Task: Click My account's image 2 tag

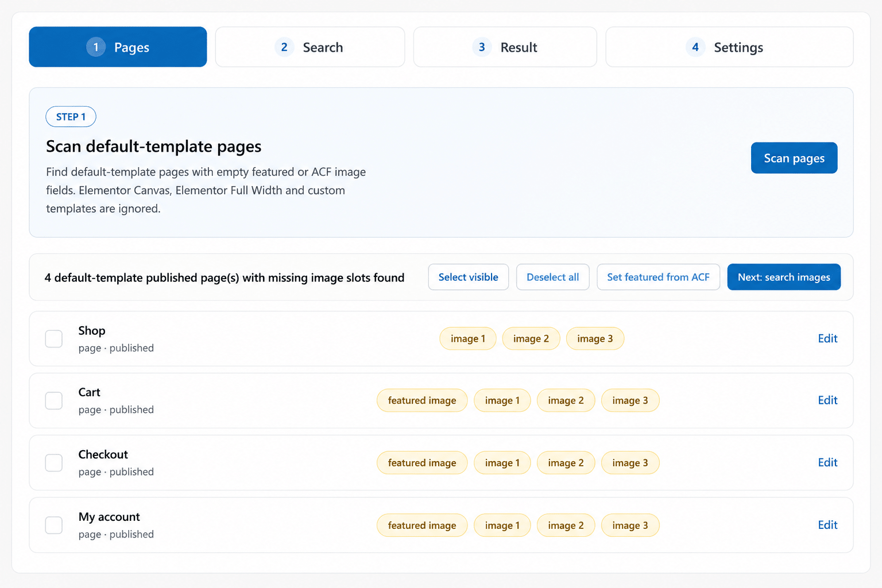Action: (x=566, y=525)
